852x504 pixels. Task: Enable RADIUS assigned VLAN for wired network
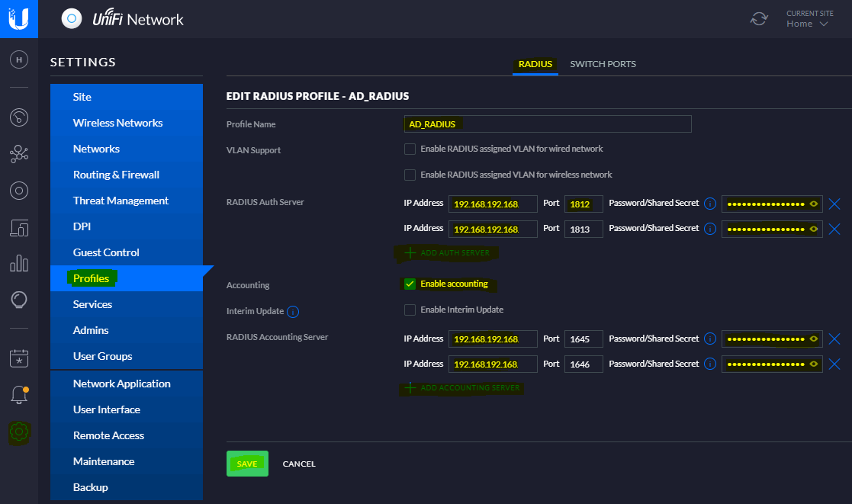[x=410, y=149]
